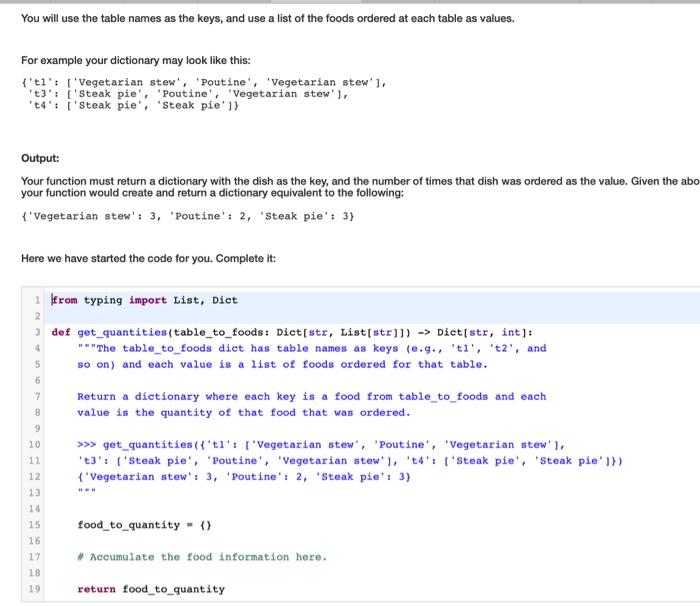Click doctest line '>>> get_quantities({'t1':'
The width and height of the screenshot is (700, 606).
pyautogui.click(x=321, y=445)
